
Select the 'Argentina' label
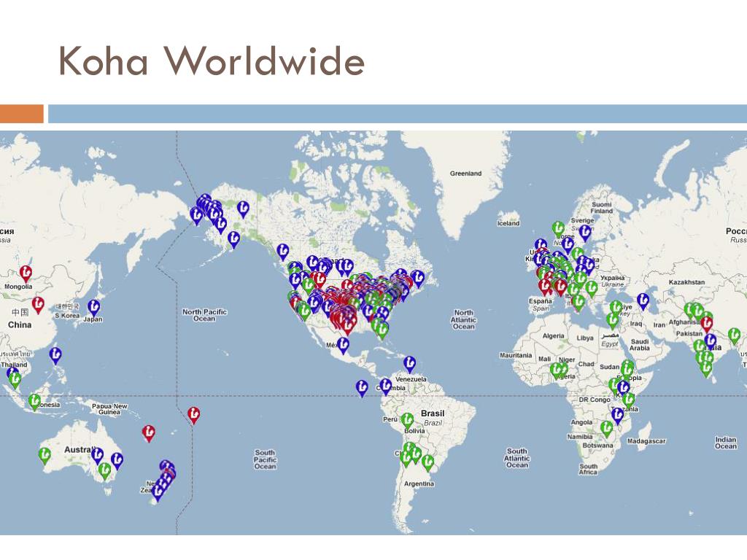tap(419, 484)
